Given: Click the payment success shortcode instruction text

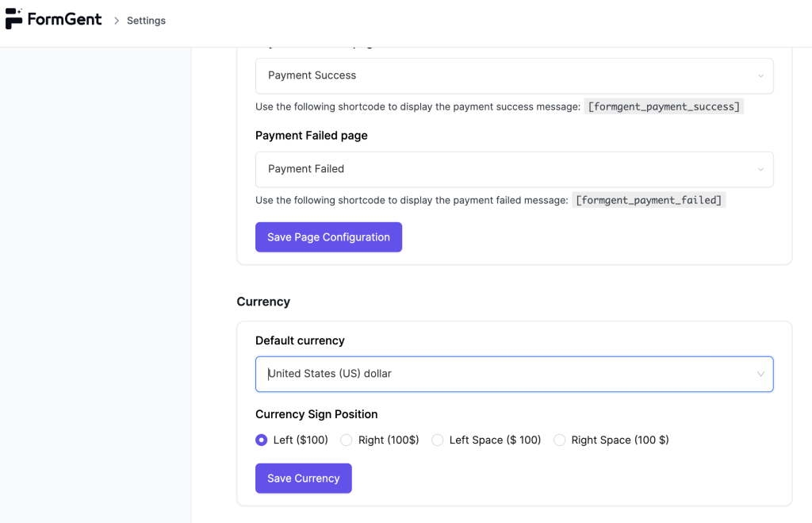Looking at the screenshot, I should pyautogui.click(x=417, y=107).
